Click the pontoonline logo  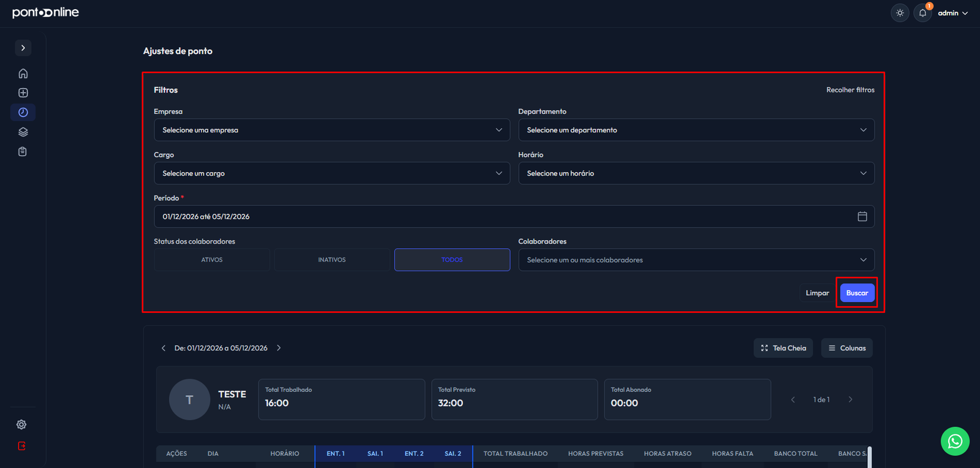pos(45,12)
